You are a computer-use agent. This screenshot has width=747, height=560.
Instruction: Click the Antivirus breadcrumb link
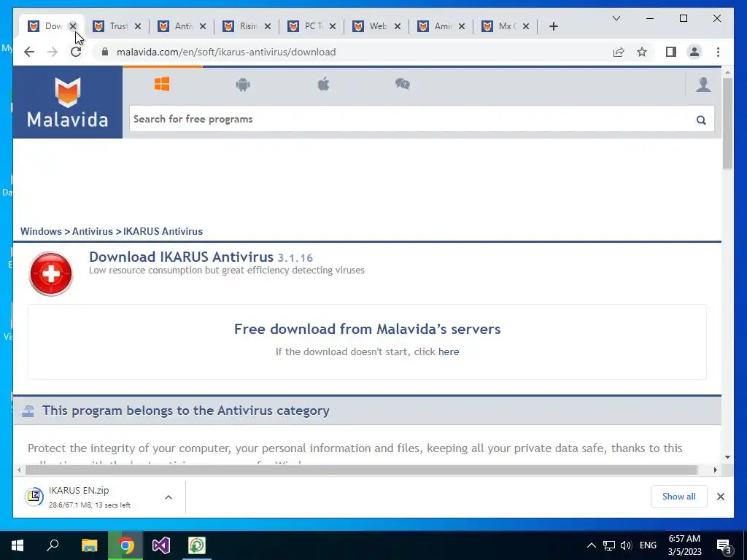coord(93,231)
